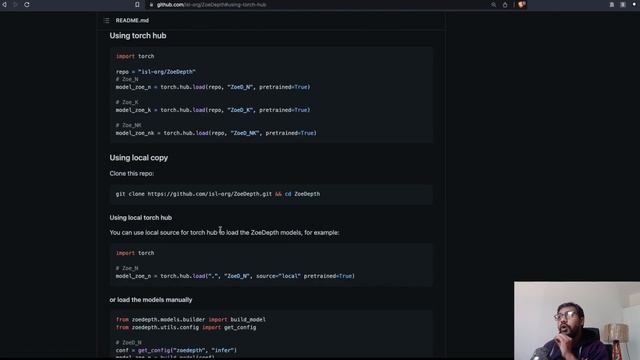Click the 'You can use local source' sentence

click(224, 233)
